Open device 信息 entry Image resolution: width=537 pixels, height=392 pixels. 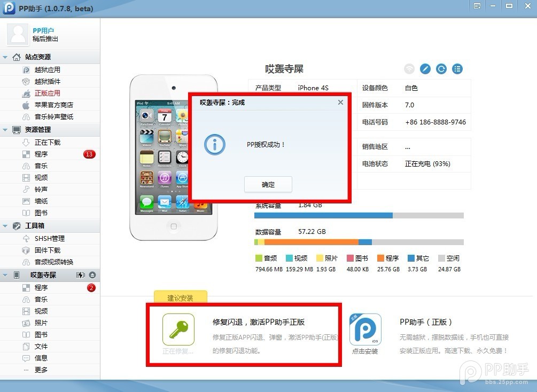click(x=41, y=358)
